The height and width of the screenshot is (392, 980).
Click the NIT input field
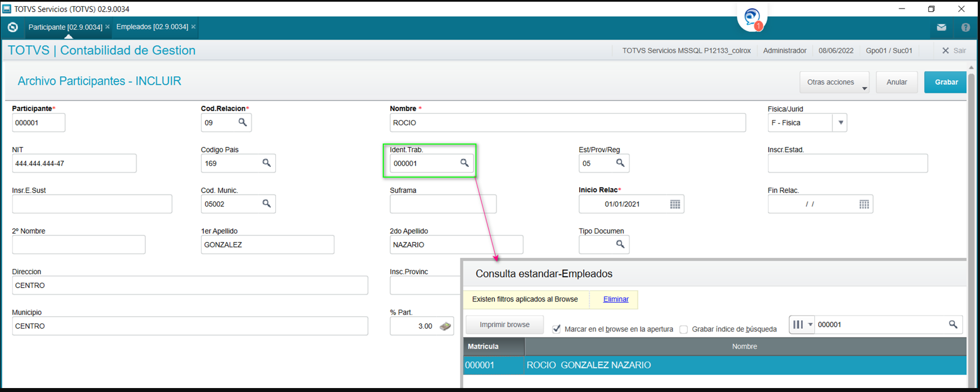coord(74,163)
